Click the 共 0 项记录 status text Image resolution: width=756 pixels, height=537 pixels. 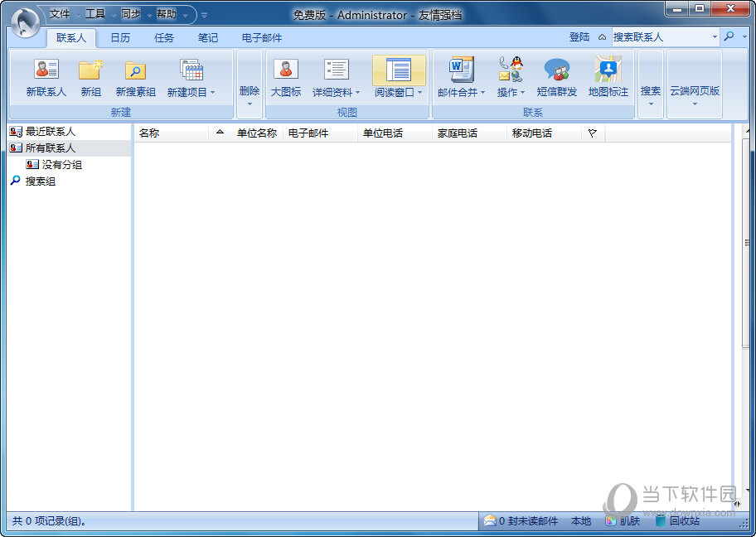[49, 520]
